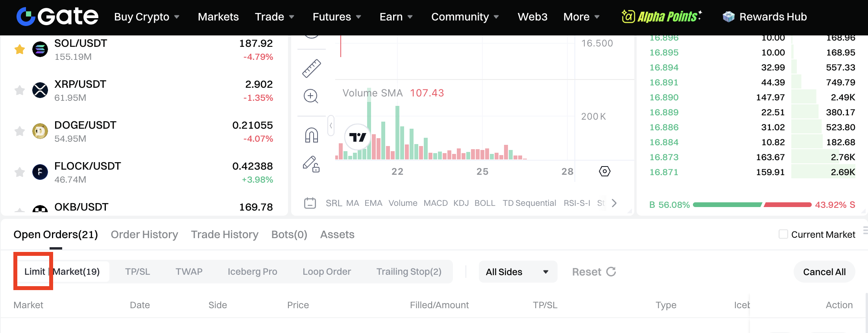Click the buy/sell ratio bar

(x=752, y=205)
